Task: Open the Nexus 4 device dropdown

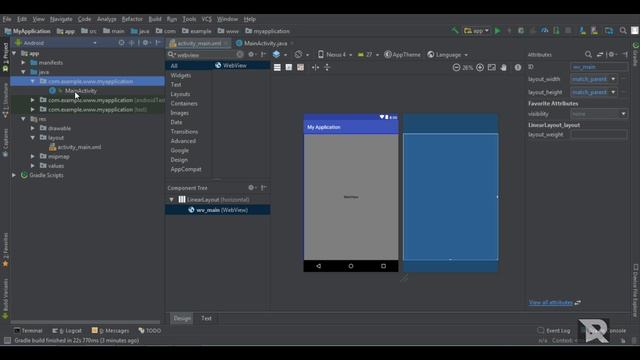Action: [x=335, y=54]
